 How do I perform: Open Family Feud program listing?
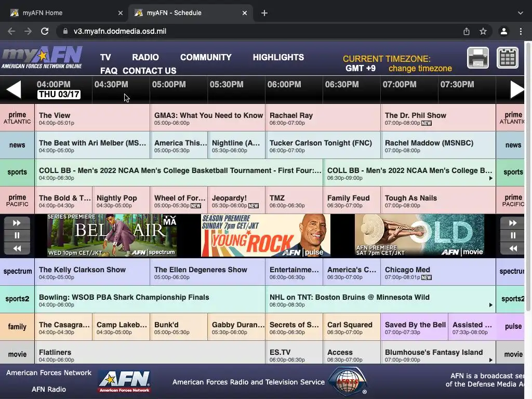(352, 200)
